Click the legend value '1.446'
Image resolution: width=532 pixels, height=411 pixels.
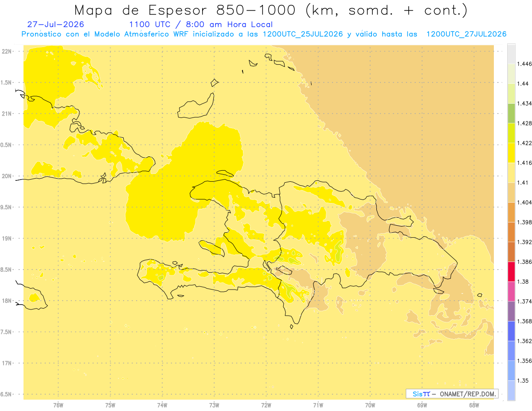click(524, 64)
